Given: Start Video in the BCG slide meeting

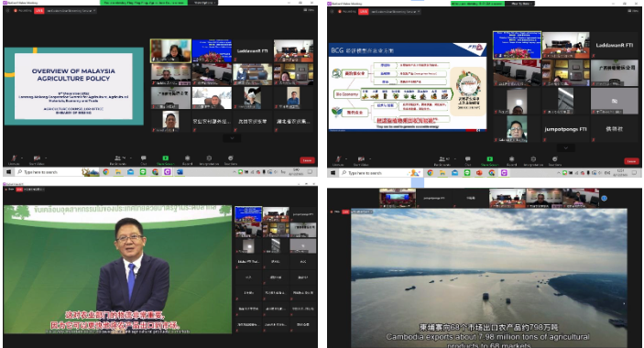Looking at the screenshot, I should (x=361, y=160).
